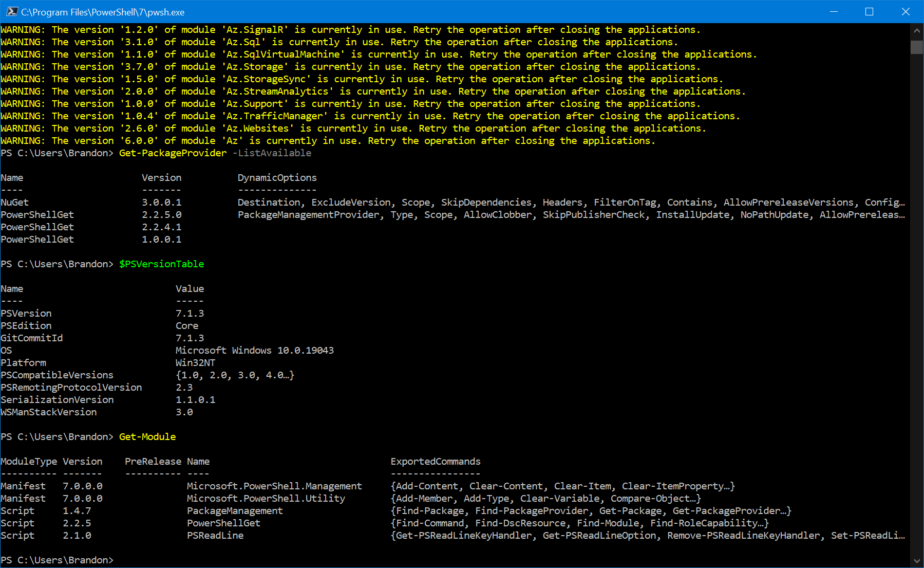
Task: Click the PSVersion value 7.1.3
Action: 190,313
